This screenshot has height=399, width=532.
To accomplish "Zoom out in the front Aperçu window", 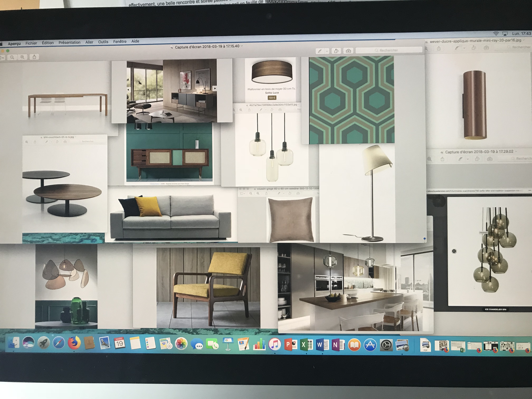I will click(12, 57).
